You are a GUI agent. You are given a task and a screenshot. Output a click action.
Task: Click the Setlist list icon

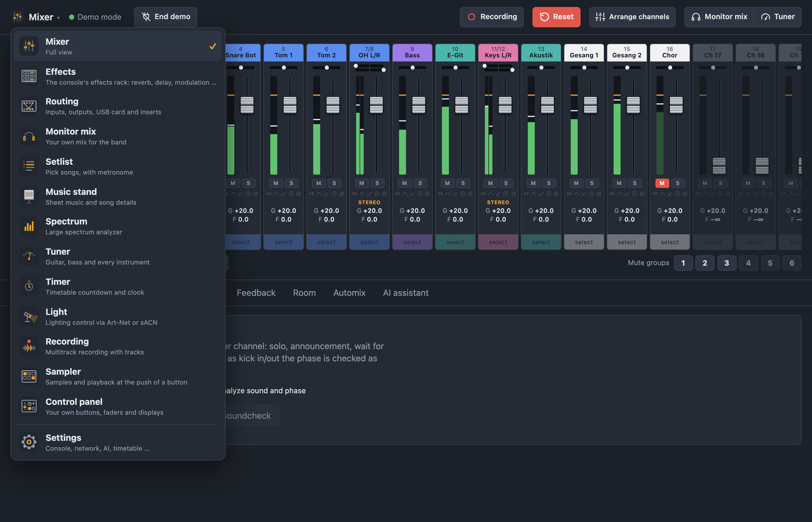29,166
